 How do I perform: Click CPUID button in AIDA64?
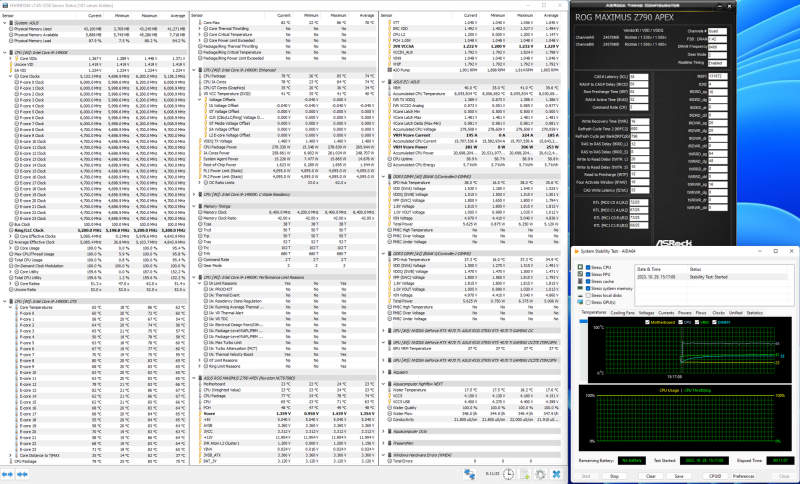point(715,476)
